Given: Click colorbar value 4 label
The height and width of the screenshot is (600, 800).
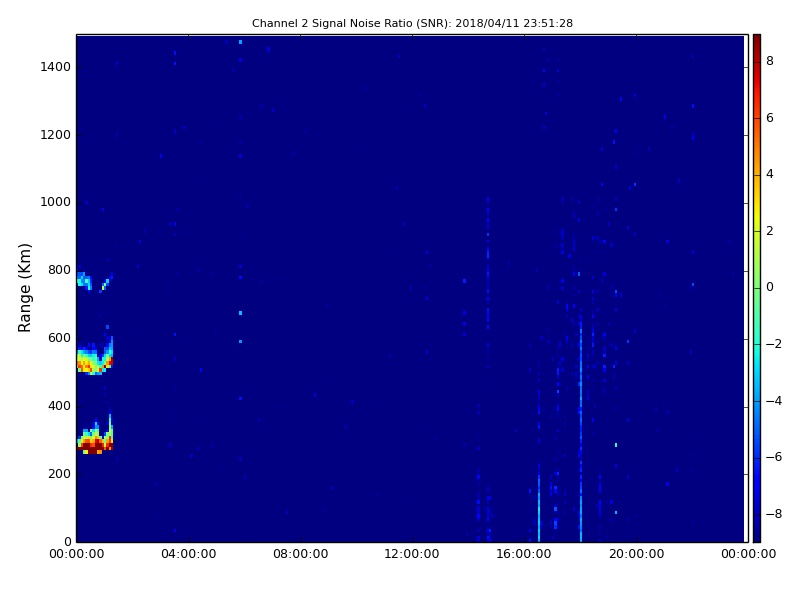Looking at the screenshot, I should point(770,174).
